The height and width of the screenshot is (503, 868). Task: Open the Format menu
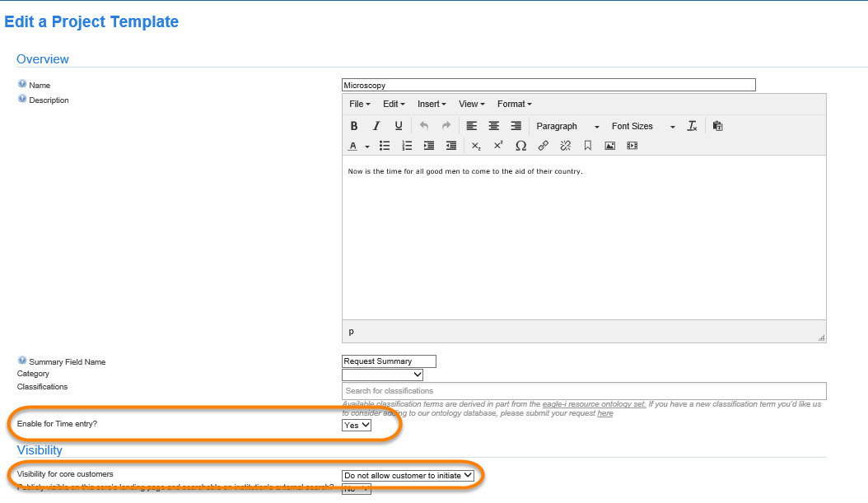click(514, 104)
